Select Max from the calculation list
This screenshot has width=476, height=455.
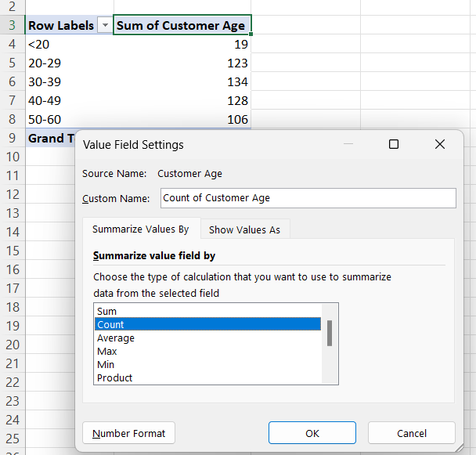107,352
